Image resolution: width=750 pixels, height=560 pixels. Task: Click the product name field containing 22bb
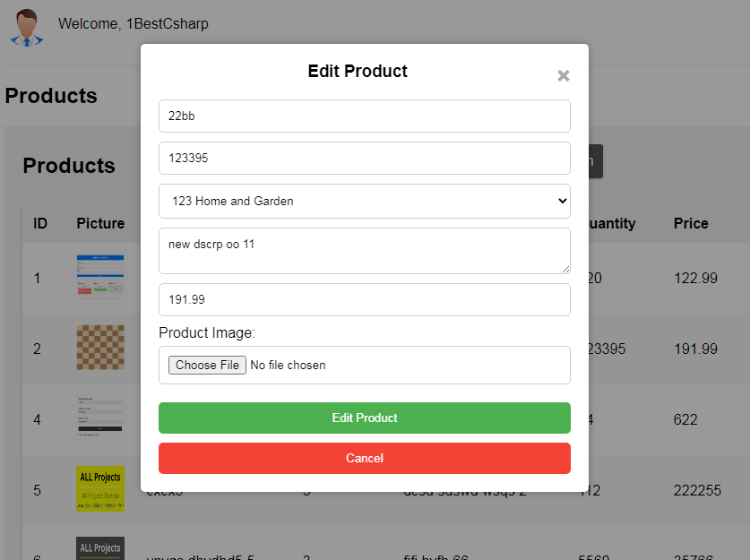pos(365,116)
